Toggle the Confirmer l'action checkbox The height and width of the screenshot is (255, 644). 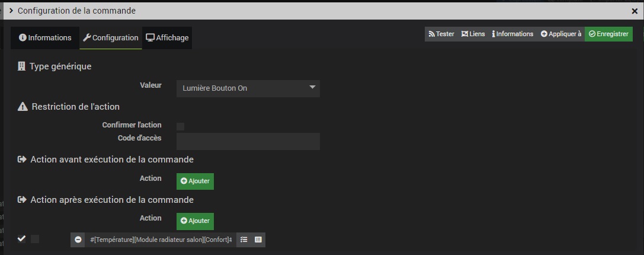click(180, 127)
